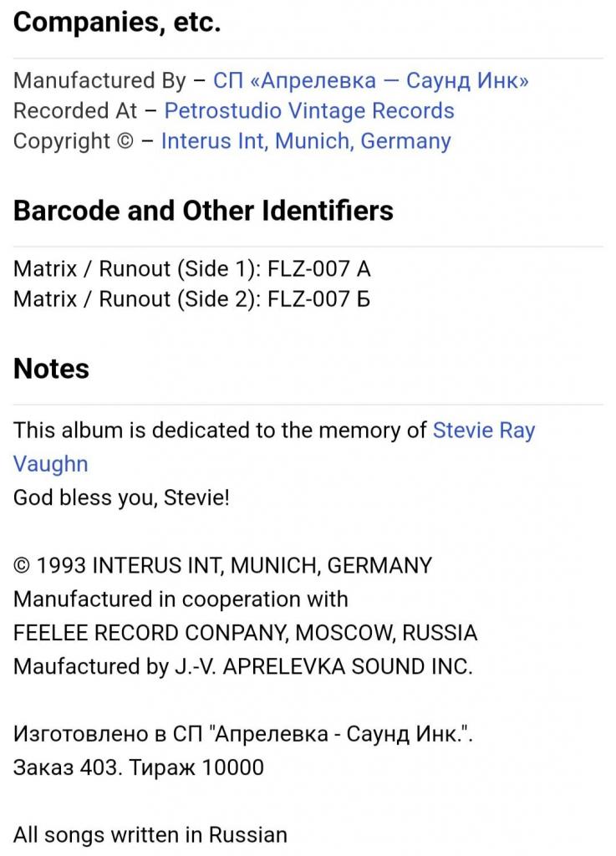Click the "All songs written in Russian" line
Viewport: 616px width, 856px height.
150,835
